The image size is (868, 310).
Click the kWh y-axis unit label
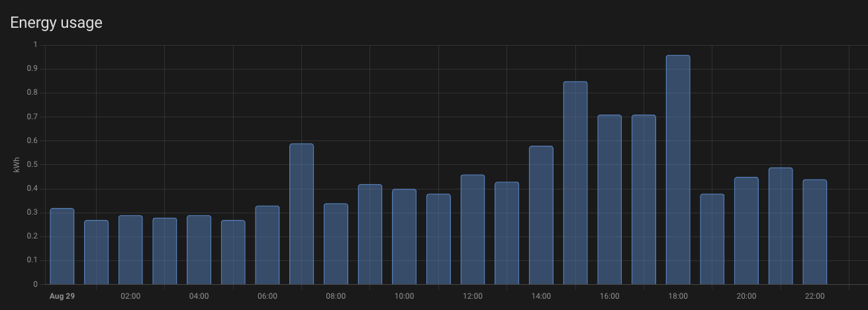(x=17, y=165)
